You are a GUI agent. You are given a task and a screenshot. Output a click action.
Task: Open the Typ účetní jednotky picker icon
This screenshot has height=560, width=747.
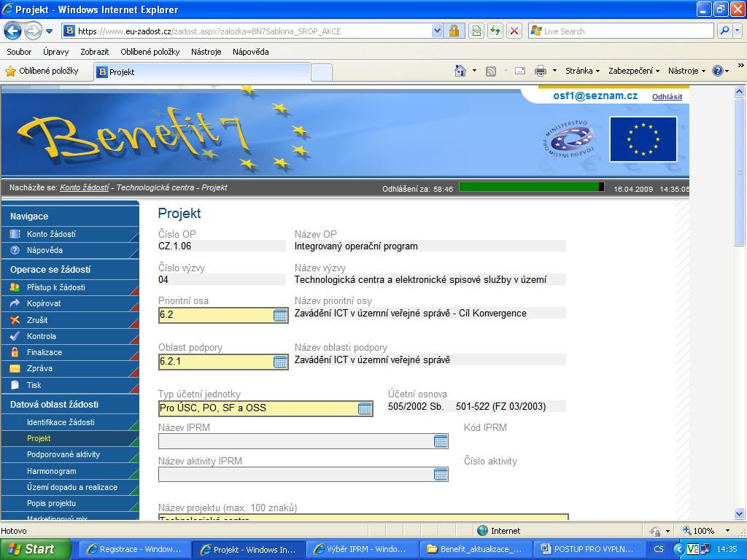tap(365, 408)
